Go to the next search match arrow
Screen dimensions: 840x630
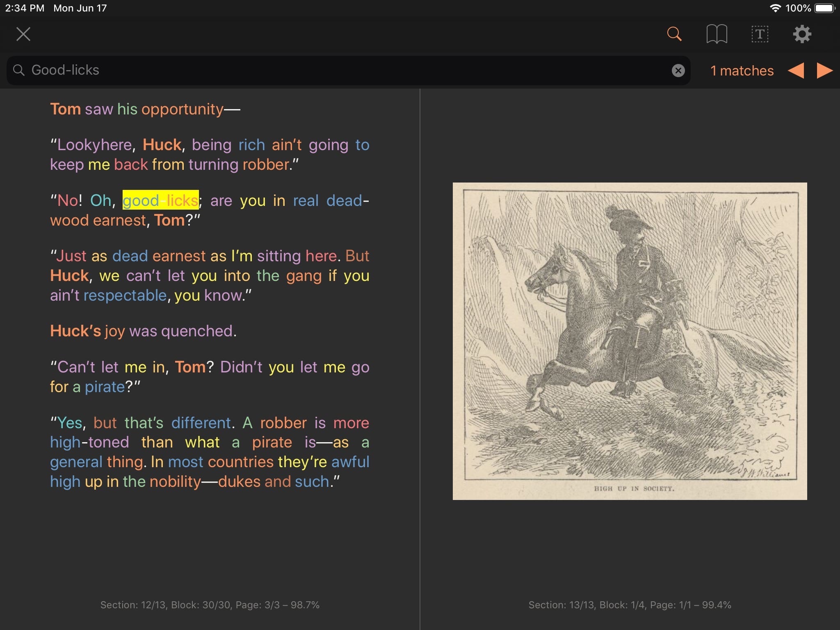pos(824,71)
